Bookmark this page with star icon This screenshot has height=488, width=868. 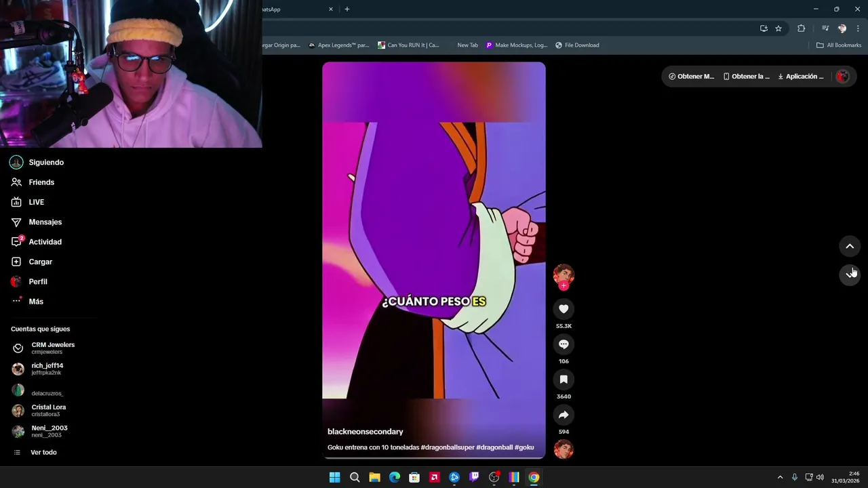click(x=778, y=28)
